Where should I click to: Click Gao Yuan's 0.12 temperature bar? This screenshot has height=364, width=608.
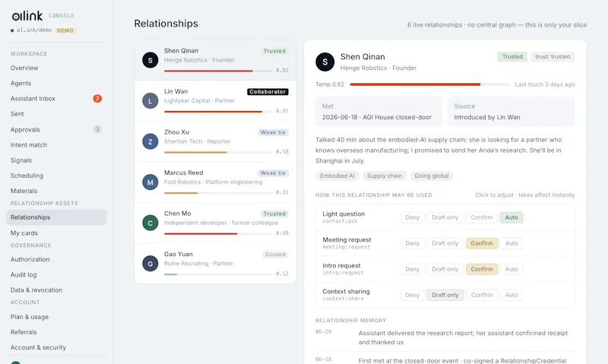click(x=218, y=274)
